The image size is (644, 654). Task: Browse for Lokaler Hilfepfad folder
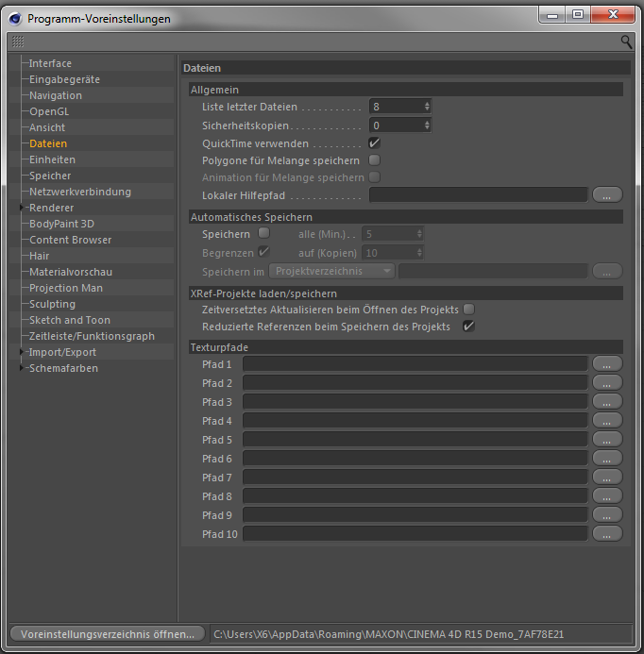[x=607, y=194]
